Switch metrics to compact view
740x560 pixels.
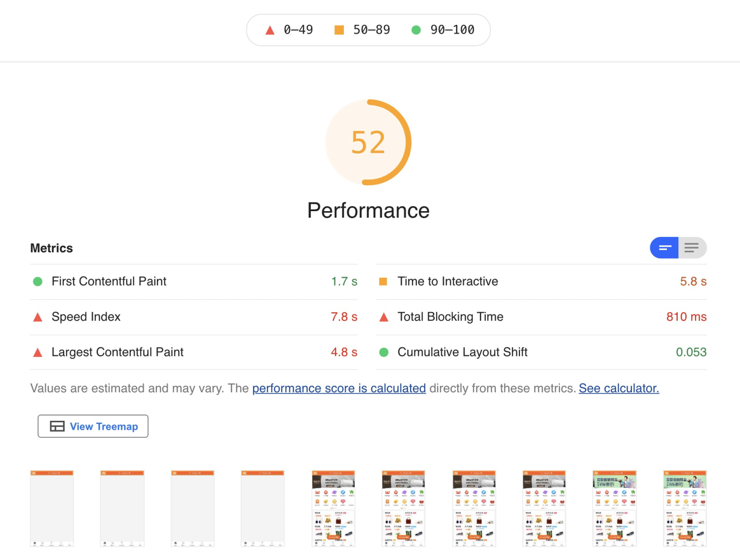tap(664, 248)
